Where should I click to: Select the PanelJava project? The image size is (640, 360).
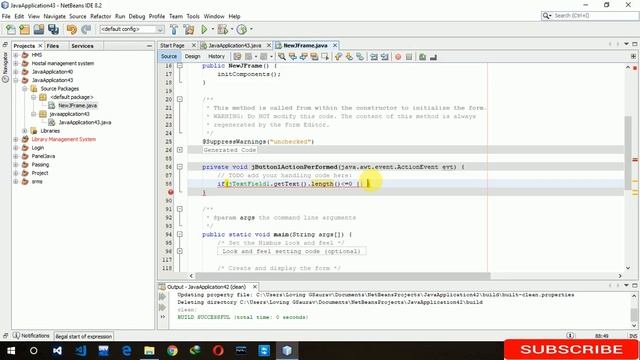click(x=43, y=156)
